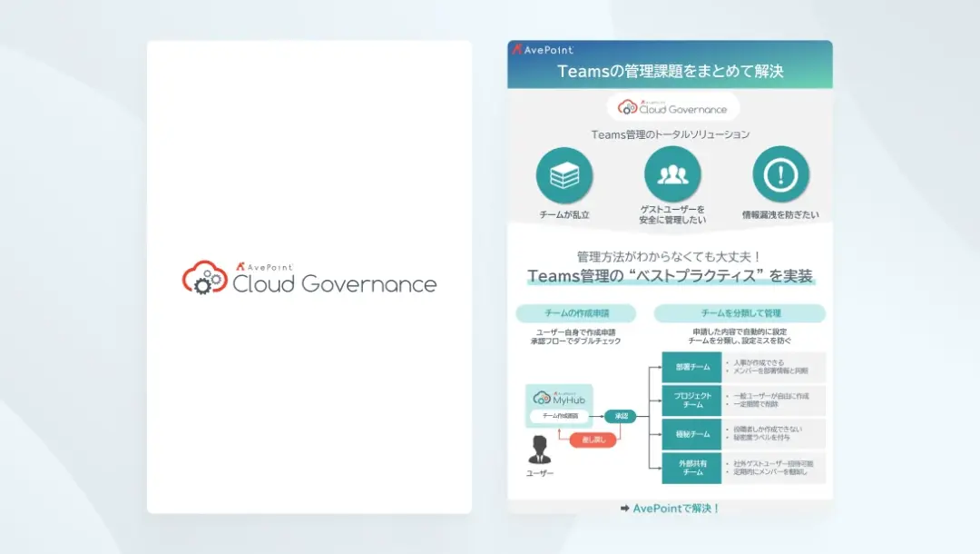Viewport: 980px width, 554px height.
Task: Select the exclamation mark warning icon
Action: (780, 174)
